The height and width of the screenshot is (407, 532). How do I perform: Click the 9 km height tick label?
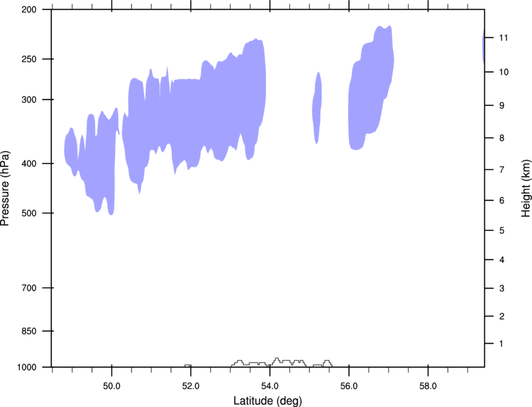coord(502,106)
